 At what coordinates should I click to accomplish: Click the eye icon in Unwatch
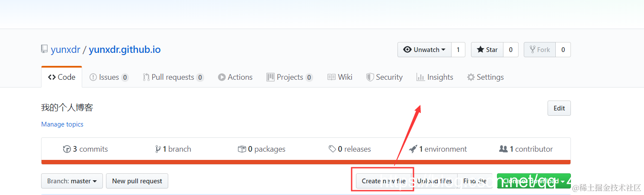coord(407,50)
